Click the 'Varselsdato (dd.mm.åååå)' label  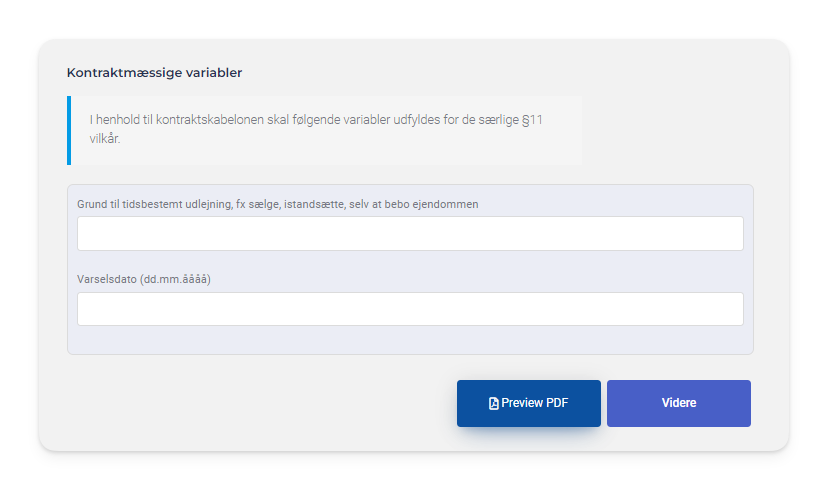[144, 279]
